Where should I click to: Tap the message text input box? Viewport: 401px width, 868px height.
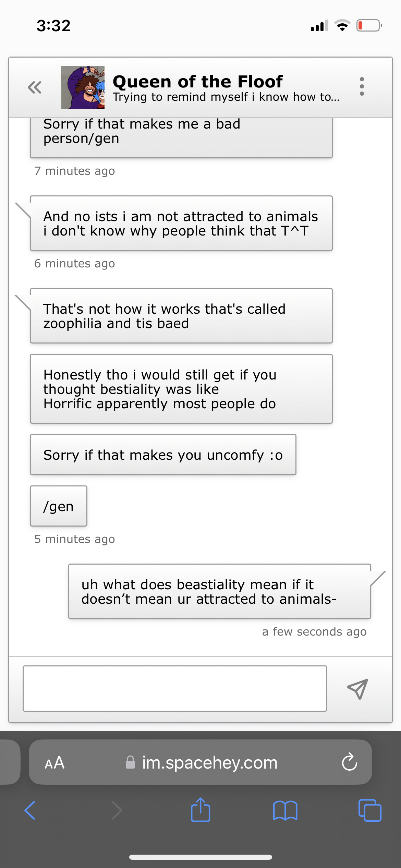tap(175, 688)
